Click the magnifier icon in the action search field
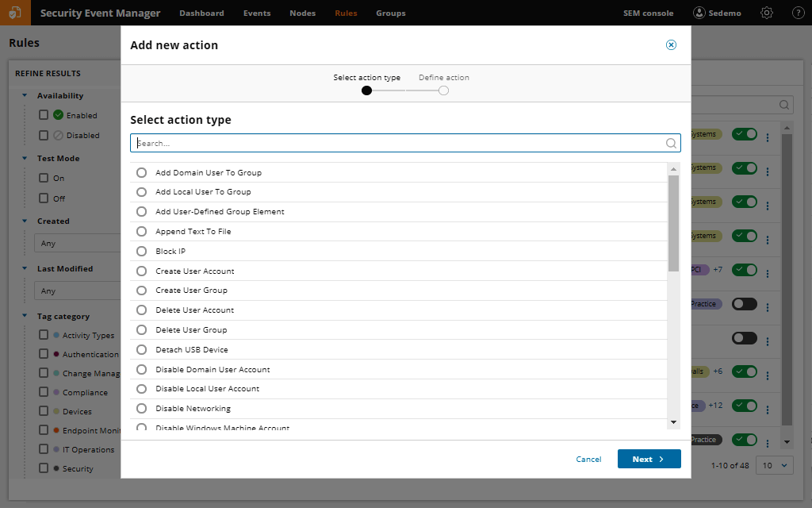Image resolution: width=812 pixels, height=508 pixels. click(671, 143)
